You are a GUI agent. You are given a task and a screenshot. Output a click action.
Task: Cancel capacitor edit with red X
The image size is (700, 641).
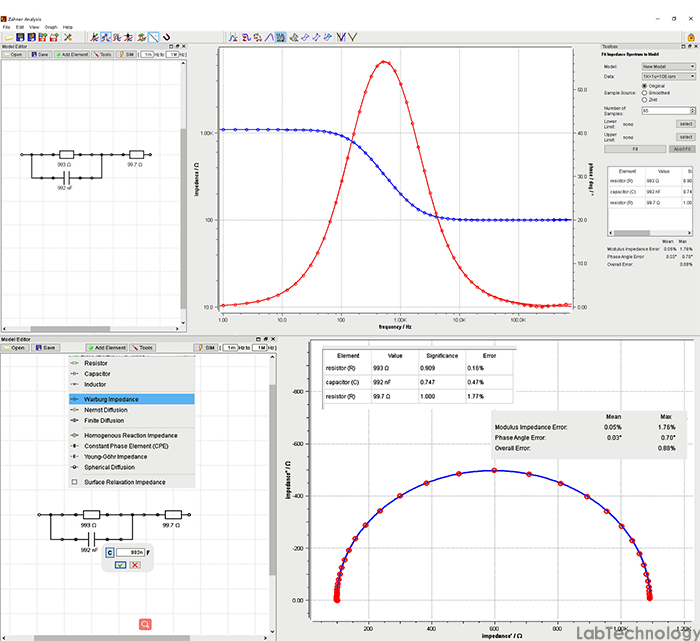point(135,565)
